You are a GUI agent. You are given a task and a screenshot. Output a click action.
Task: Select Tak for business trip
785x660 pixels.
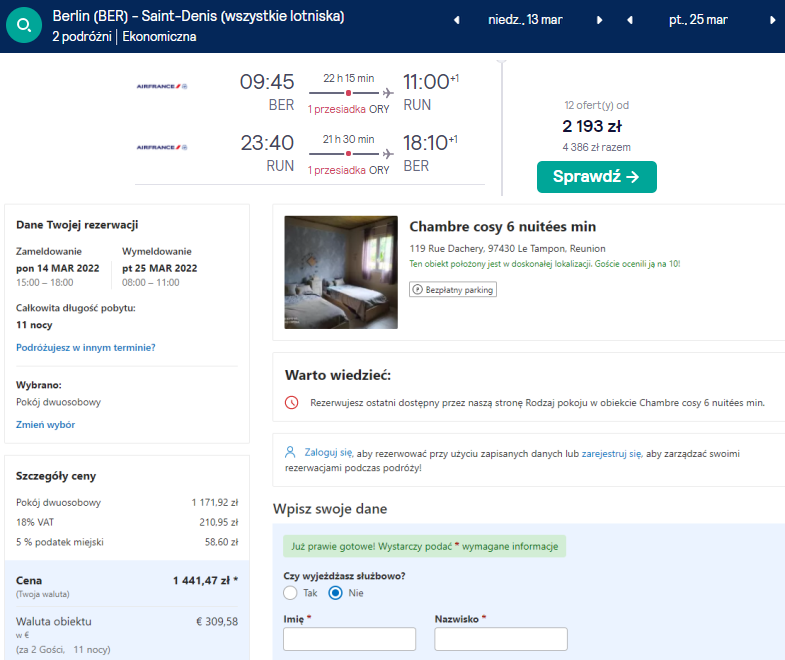290,593
